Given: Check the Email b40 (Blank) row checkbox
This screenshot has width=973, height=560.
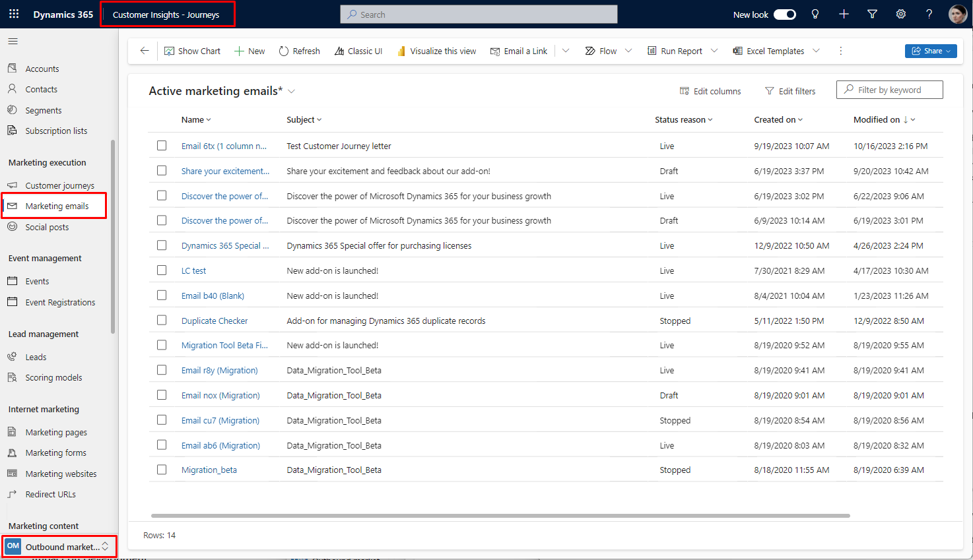Looking at the screenshot, I should point(162,295).
